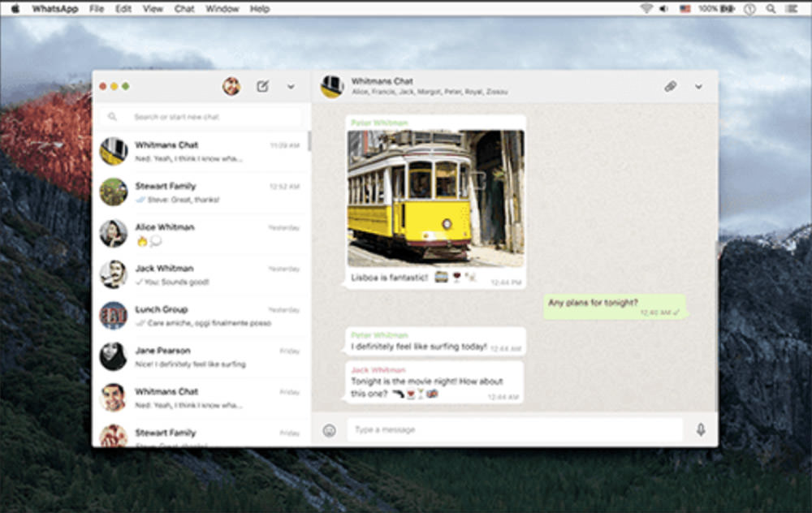Open the File menu

pos(97,9)
